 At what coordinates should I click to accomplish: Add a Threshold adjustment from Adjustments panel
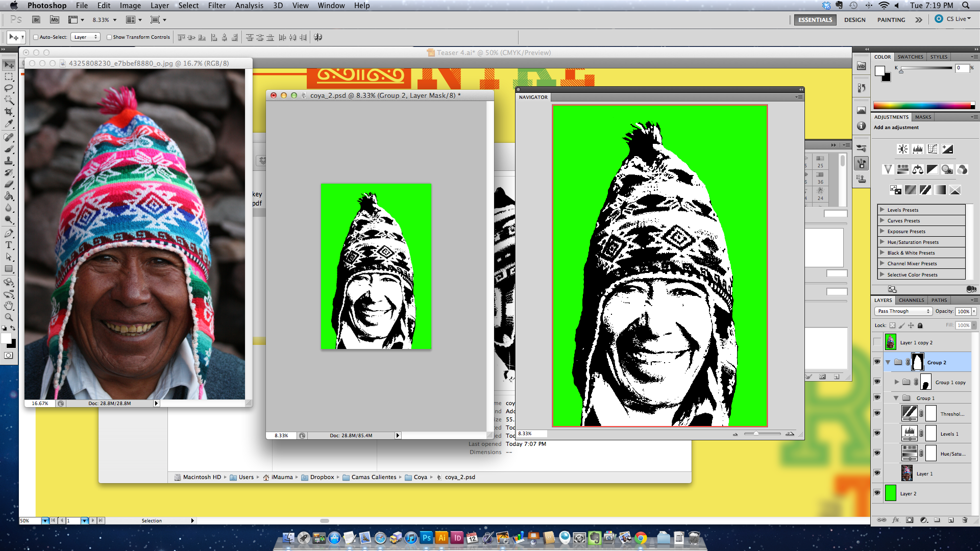(925, 190)
